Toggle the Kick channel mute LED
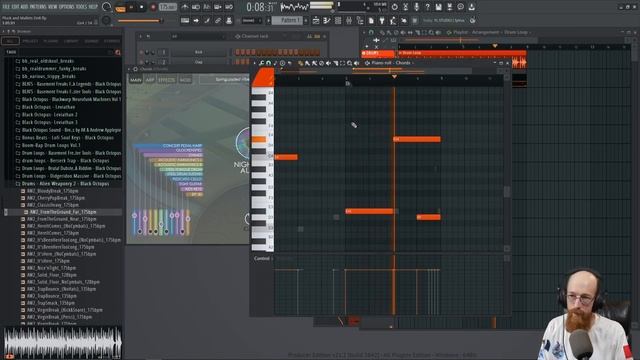 (141, 52)
